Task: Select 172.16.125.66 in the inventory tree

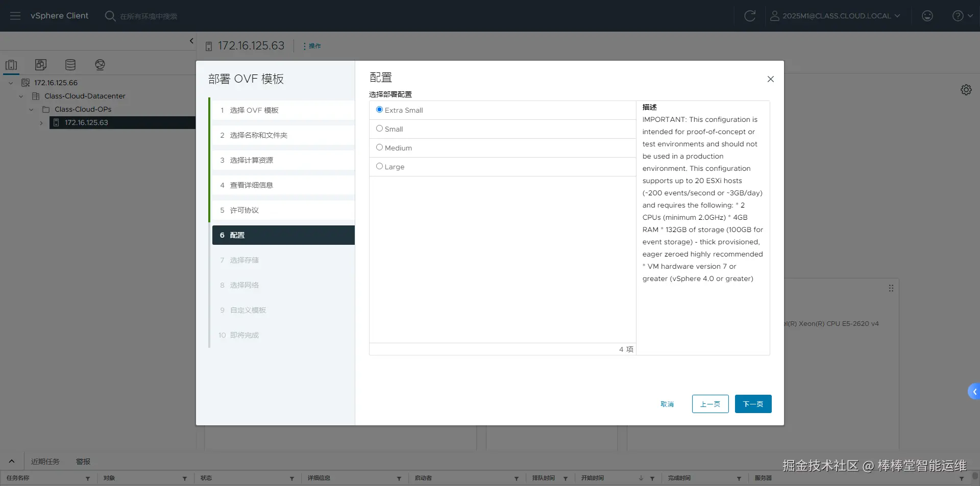Action: pyautogui.click(x=56, y=83)
